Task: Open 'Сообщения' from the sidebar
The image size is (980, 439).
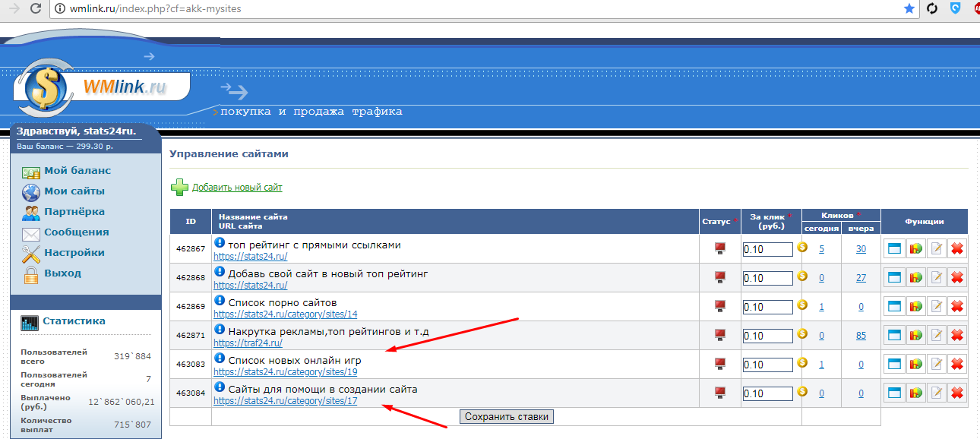Action: click(76, 232)
